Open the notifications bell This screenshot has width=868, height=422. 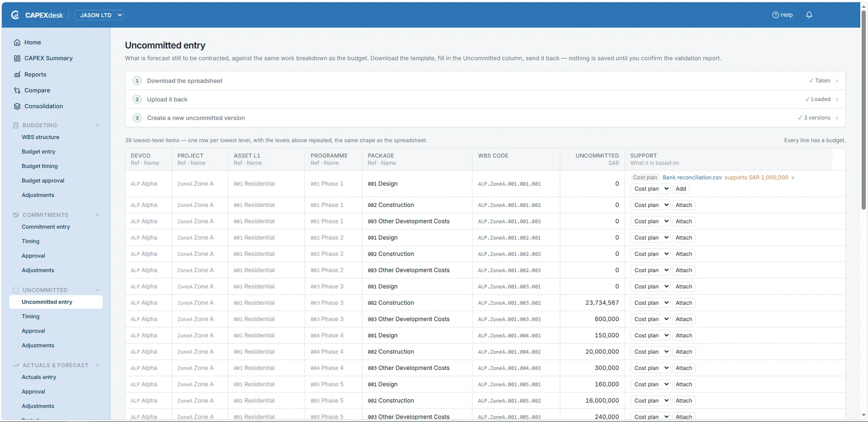click(x=809, y=15)
